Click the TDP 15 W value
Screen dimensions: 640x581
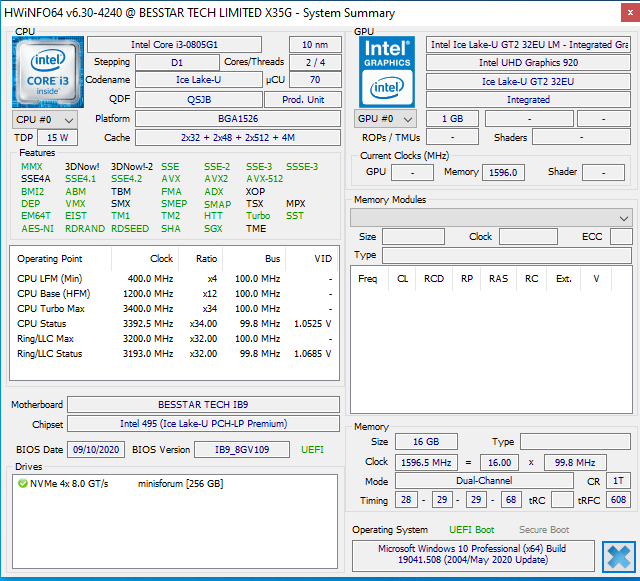(57, 138)
